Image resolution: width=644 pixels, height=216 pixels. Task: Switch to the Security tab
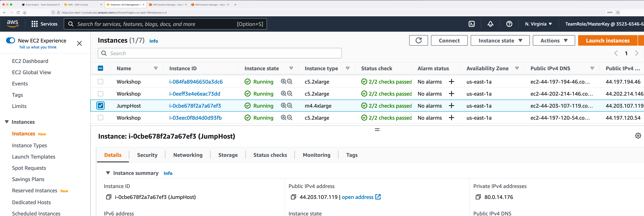tap(147, 155)
